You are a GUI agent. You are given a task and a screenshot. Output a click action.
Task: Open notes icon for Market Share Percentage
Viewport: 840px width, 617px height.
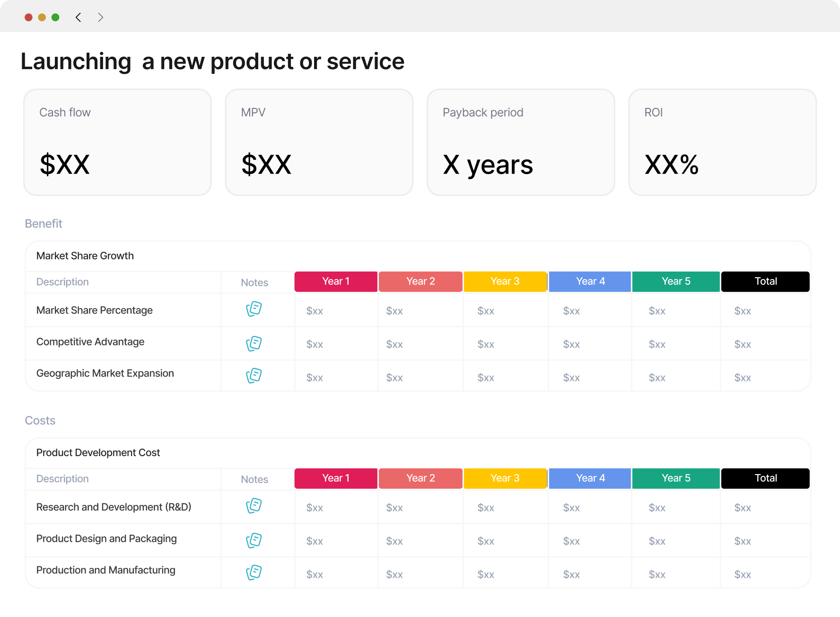coord(254,309)
